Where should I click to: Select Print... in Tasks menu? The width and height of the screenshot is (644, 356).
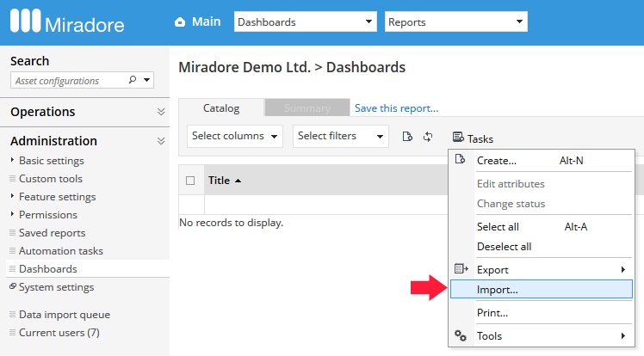click(x=542, y=312)
